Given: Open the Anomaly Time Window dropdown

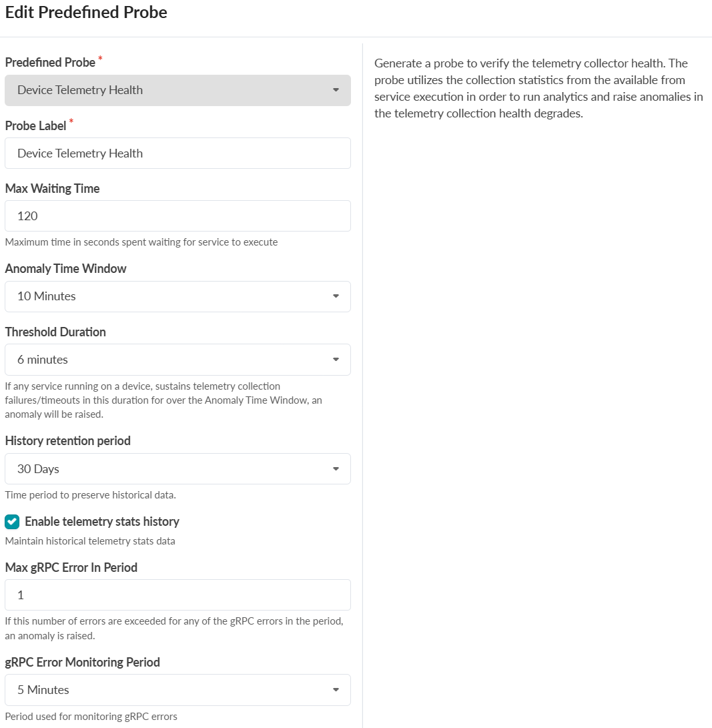Looking at the screenshot, I should point(177,296).
